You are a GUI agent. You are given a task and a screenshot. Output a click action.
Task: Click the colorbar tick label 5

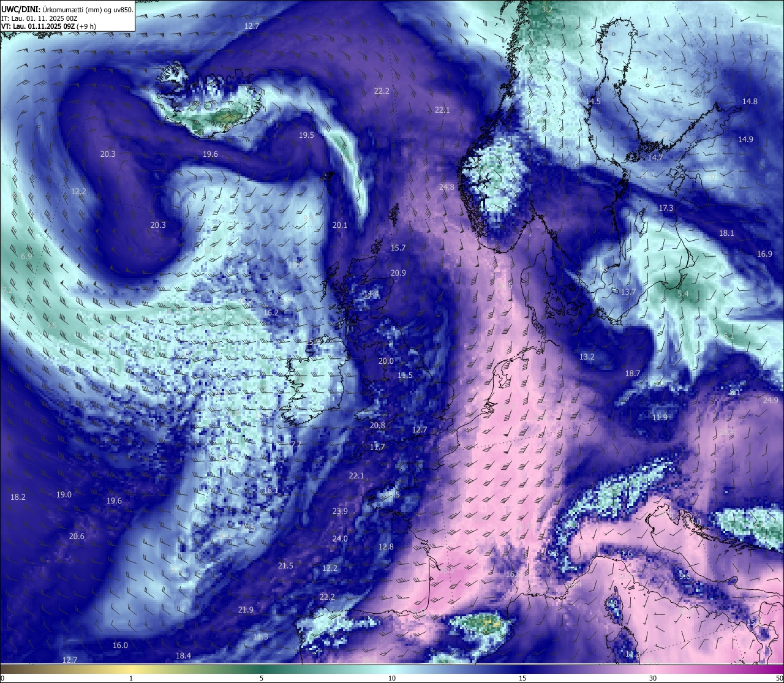(262, 678)
